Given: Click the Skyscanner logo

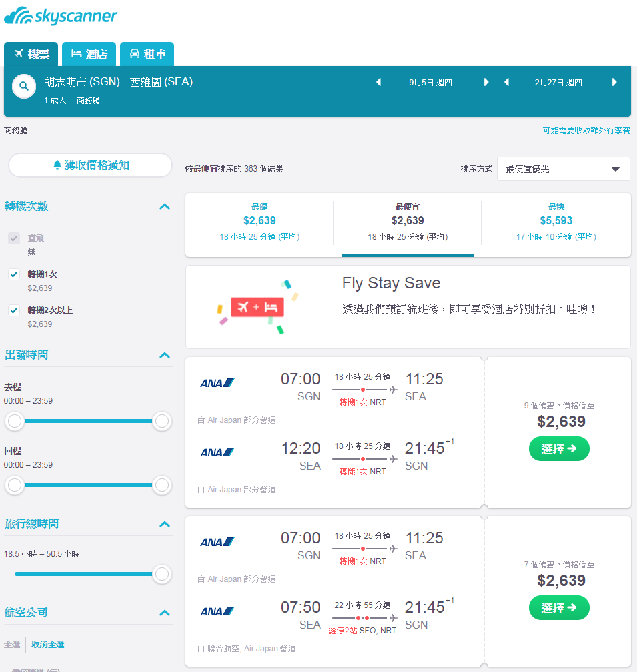Looking at the screenshot, I should click(x=61, y=16).
